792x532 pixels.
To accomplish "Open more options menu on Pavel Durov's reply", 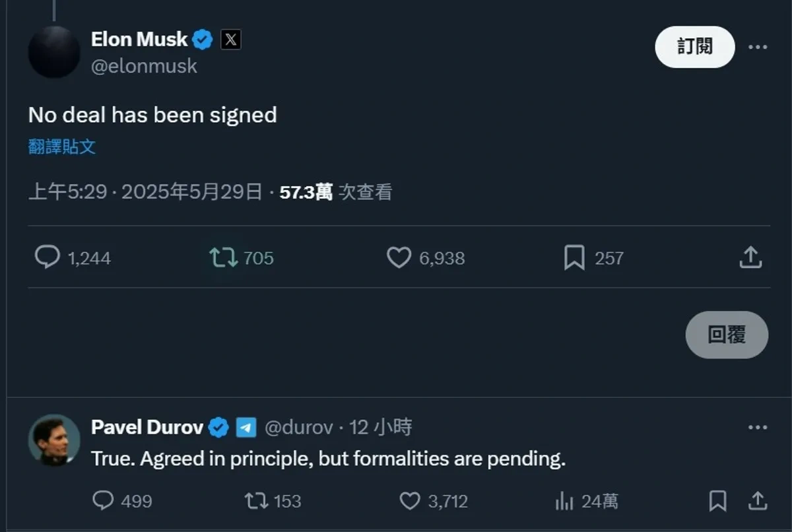I will coord(758,428).
